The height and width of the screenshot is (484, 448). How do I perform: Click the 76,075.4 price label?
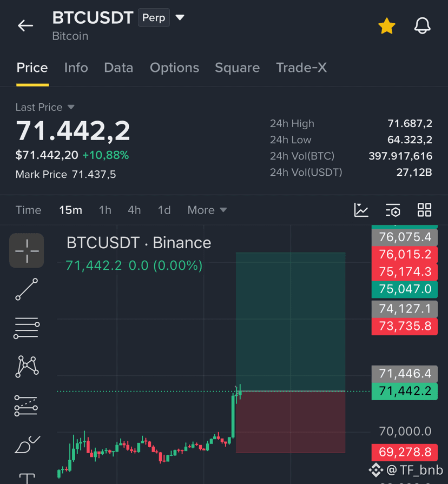(405, 237)
